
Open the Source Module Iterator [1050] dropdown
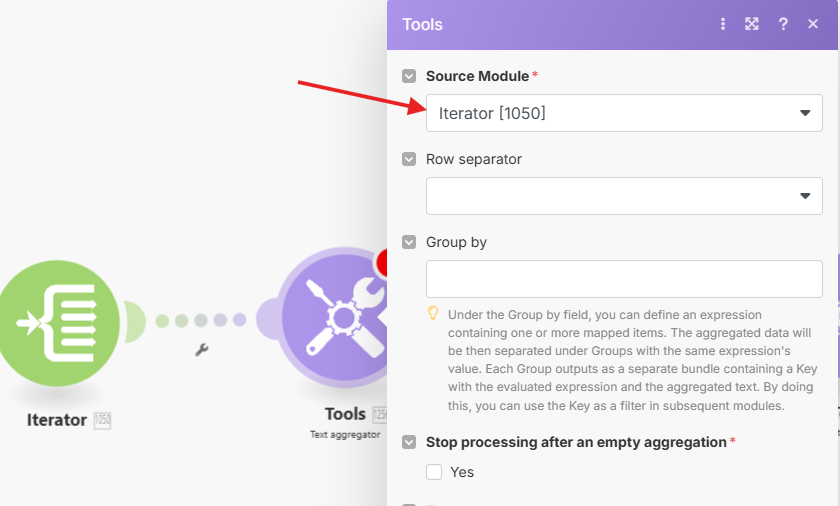point(624,113)
